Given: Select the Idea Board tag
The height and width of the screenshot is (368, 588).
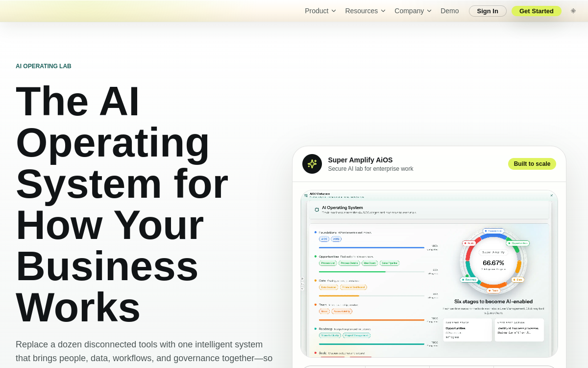Looking at the screenshot, I should [x=370, y=263].
